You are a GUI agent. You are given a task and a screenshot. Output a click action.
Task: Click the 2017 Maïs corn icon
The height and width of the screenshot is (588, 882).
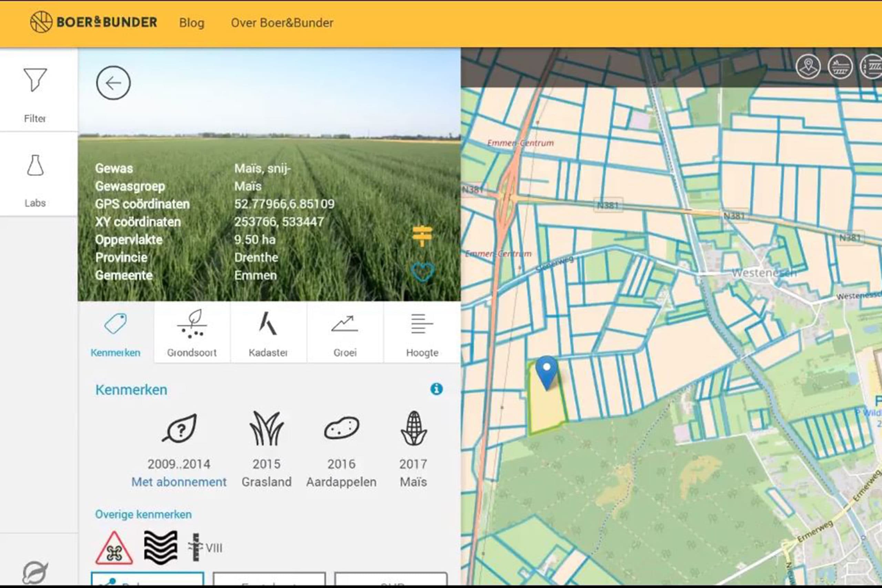click(414, 428)
